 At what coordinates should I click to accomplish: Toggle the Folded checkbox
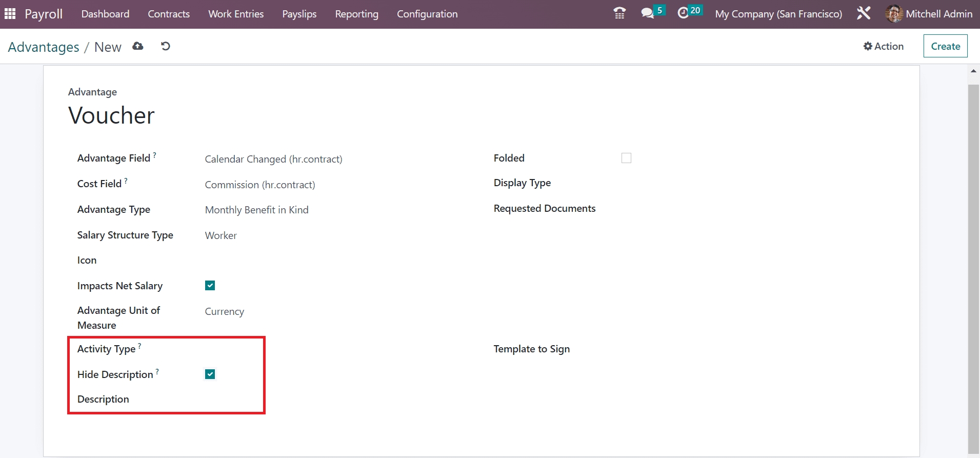pyautogui.click(x=626, y=158)
